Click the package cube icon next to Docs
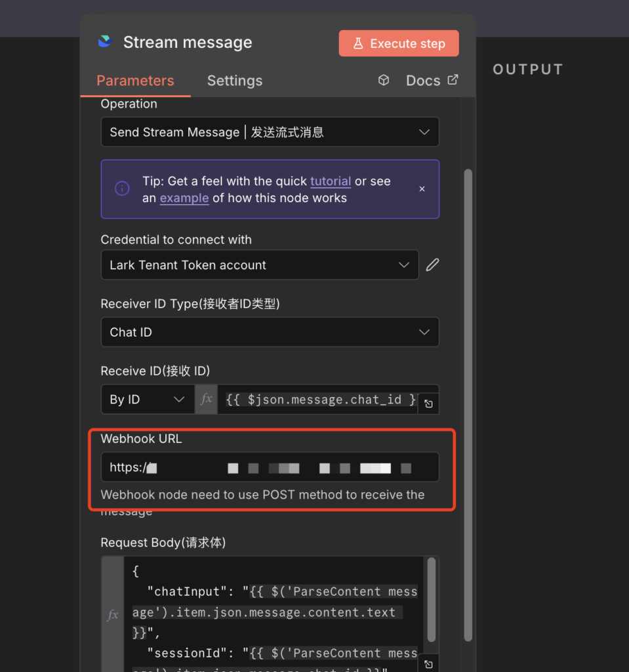This screenshot has width=629, height=672. 383,79
